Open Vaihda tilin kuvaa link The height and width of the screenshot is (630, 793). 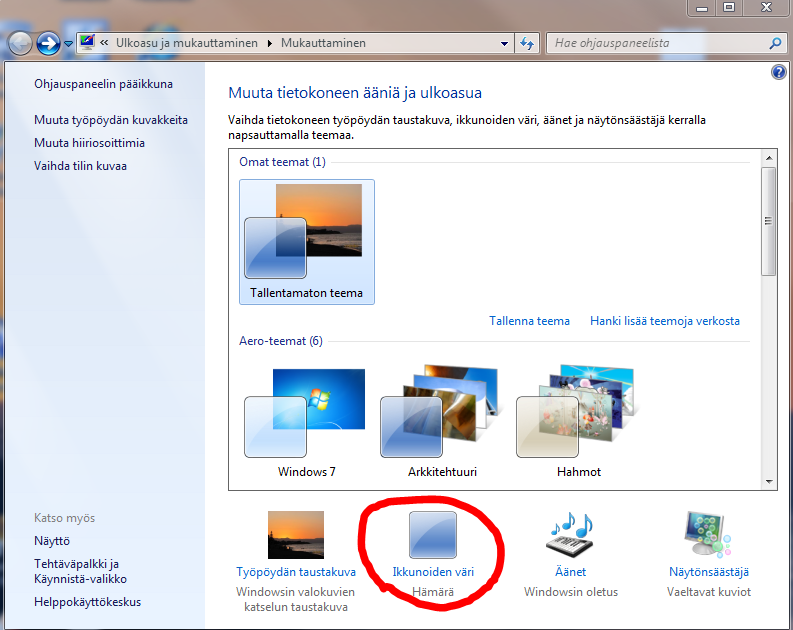(x=80, y=166)
